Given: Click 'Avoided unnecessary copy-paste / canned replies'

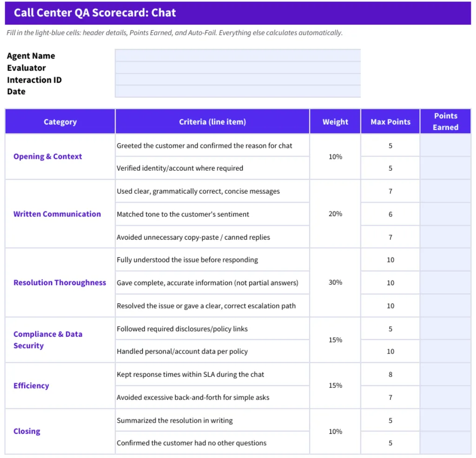Looking at the screenshot, I should [x=193, y=237].
